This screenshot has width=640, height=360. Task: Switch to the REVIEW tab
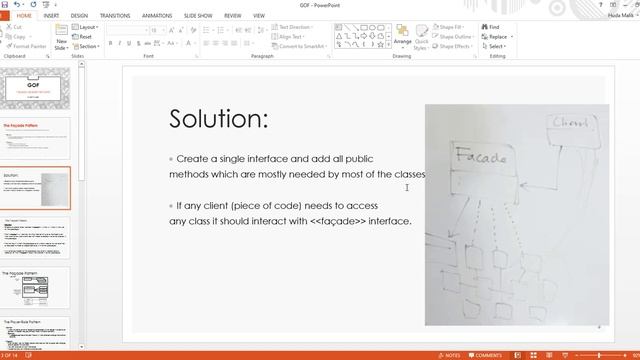(x=233, y=16)
